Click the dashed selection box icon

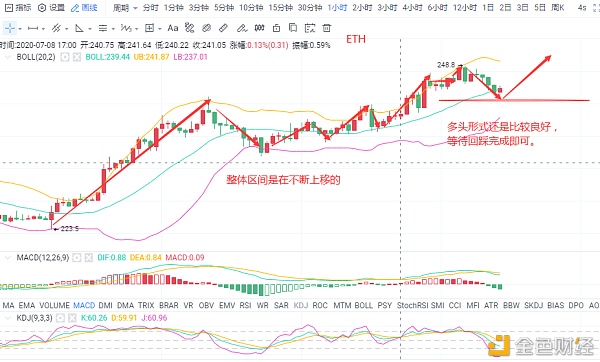(x=310, y=28)
